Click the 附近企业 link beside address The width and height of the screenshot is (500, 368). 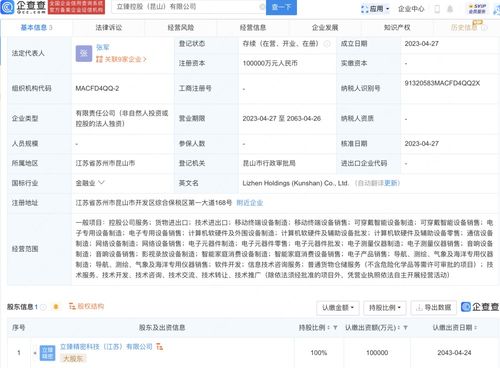[250, 203]
